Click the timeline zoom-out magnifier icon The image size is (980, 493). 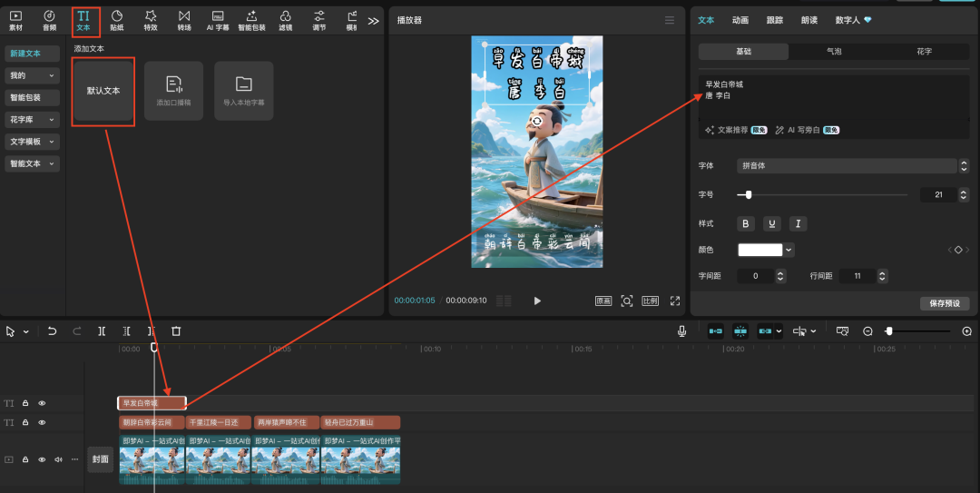tap(867, 331)
